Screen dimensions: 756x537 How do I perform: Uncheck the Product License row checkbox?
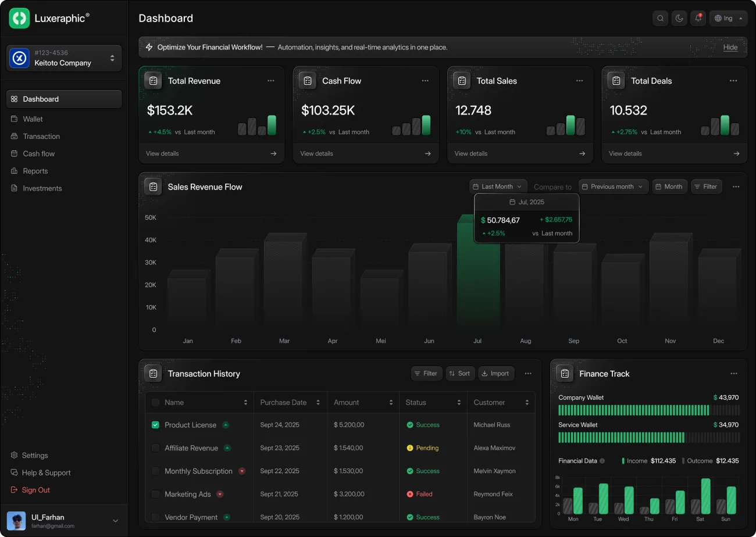coord(155,425)
